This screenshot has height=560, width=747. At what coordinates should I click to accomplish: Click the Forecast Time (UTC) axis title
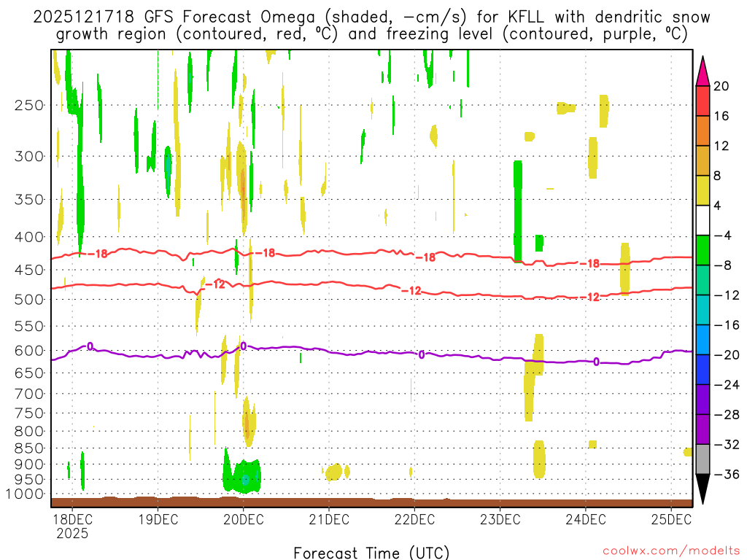(371, 553)
